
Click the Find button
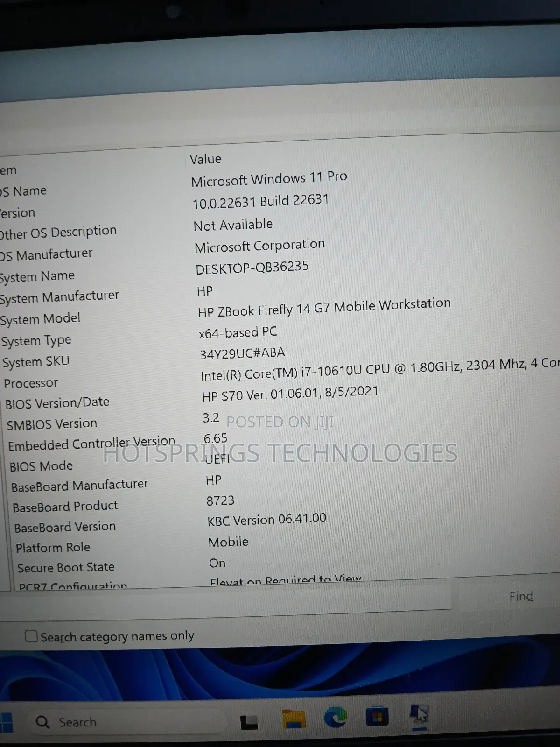[x=521, y=597]
